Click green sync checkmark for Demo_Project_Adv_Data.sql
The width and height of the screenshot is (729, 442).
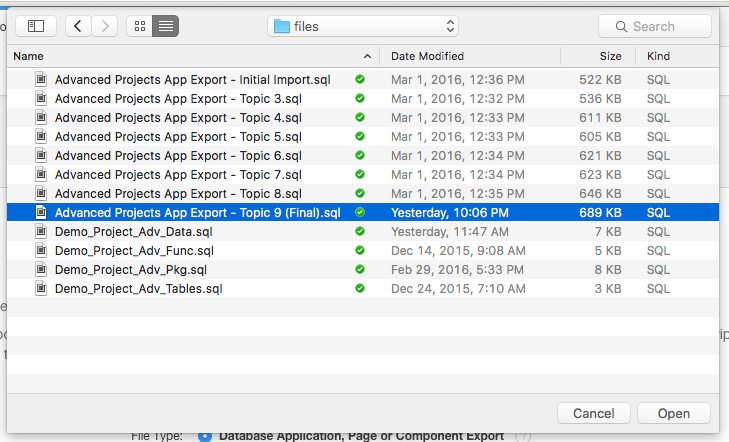point(360,231)
